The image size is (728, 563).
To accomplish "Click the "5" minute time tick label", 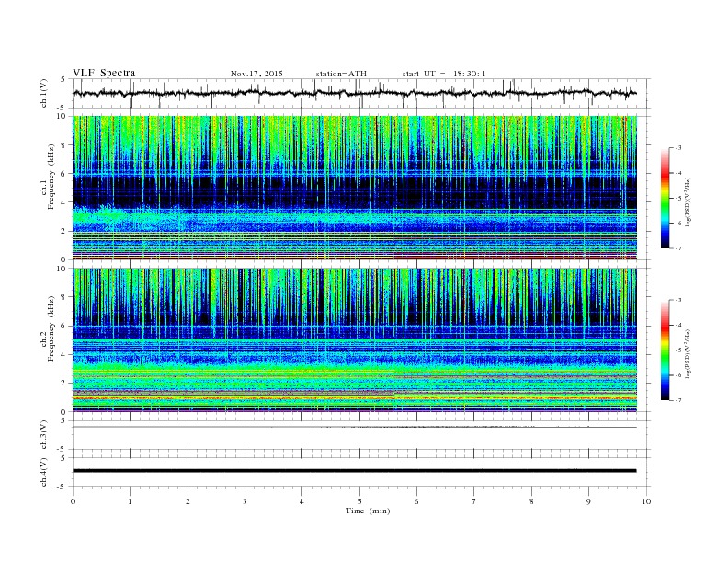I will [359, 501].
